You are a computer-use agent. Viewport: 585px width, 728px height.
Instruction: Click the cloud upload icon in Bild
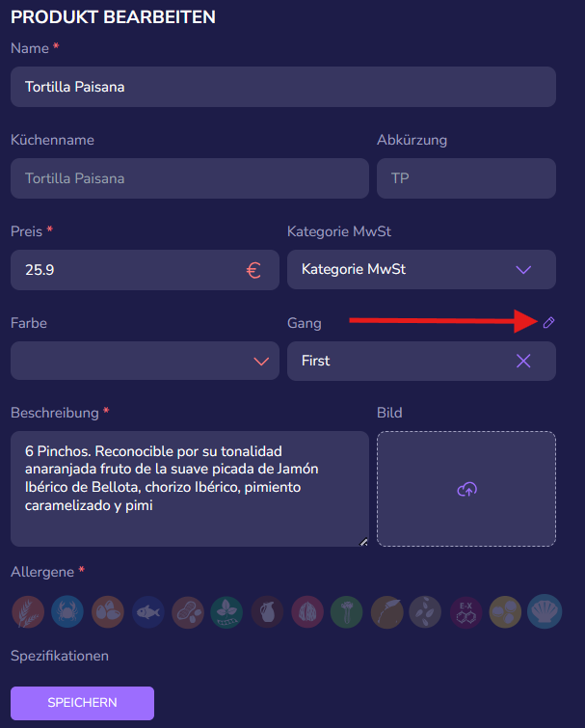click(466, 489)
